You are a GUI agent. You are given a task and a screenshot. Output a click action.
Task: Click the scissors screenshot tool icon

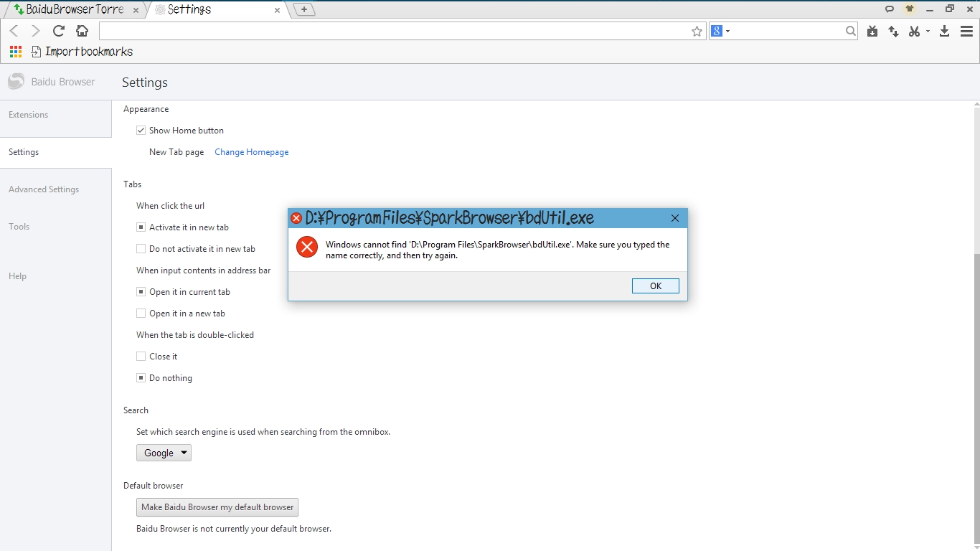click(x=914, y=31)
